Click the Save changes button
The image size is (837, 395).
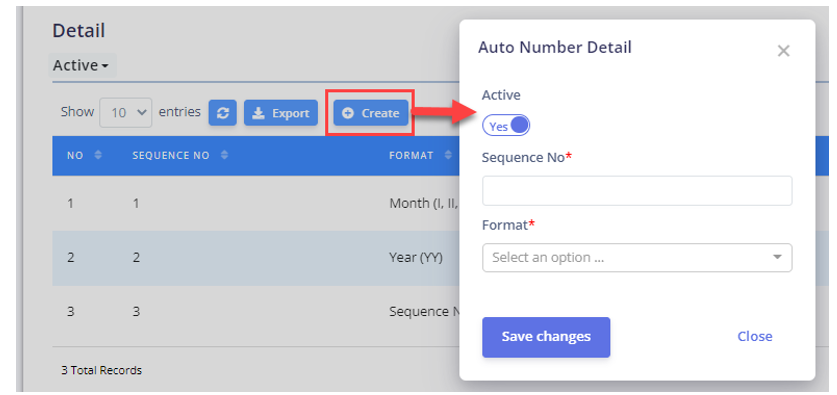546,337
